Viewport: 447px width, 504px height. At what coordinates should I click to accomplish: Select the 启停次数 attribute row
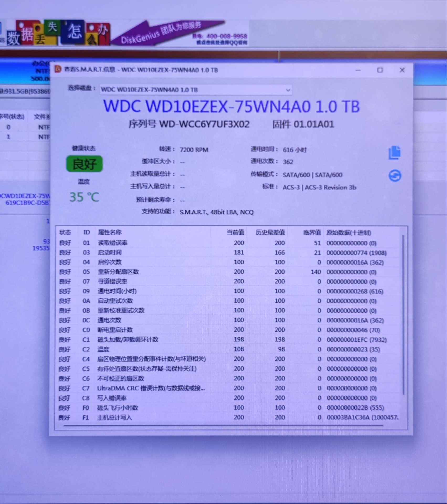click(x=229, y=262)
